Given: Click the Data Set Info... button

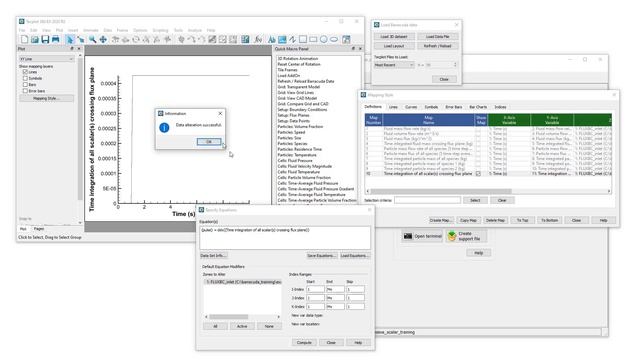Looking at the screenshot, I should pos(213,256).
